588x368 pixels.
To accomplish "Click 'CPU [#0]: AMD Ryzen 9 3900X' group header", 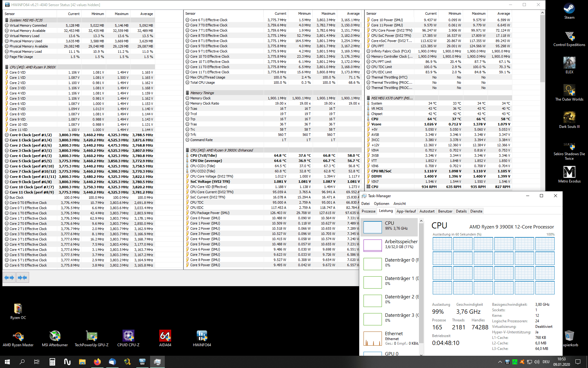I will pos(79,67).
